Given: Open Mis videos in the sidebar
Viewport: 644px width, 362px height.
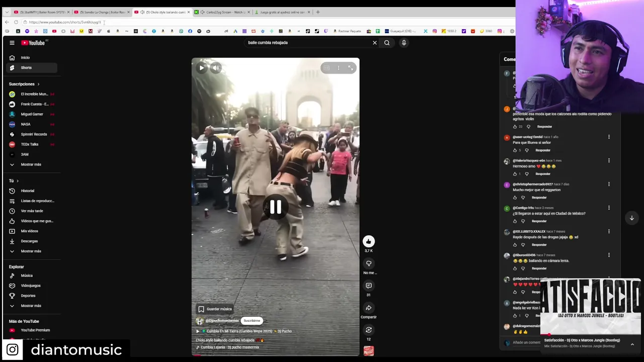Looking at the screenshot, I should (31, 231).
